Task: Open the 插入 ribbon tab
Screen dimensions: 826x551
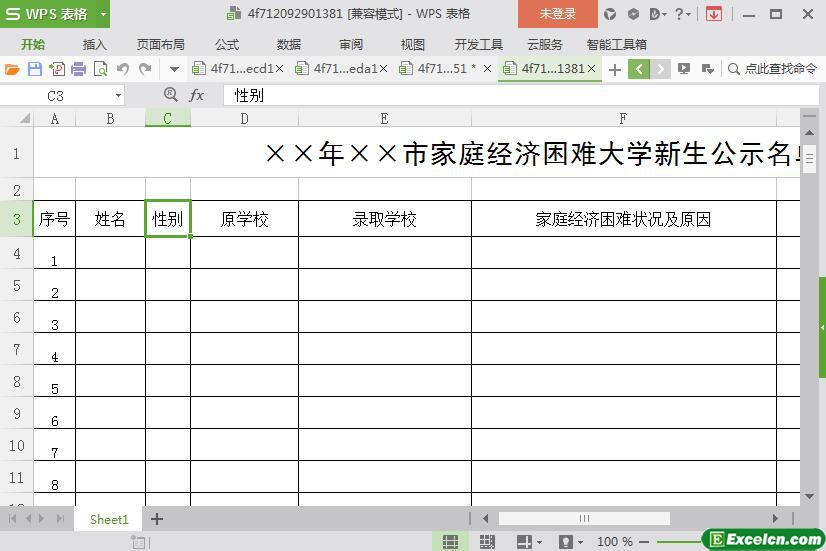Action: pos(94,44)
